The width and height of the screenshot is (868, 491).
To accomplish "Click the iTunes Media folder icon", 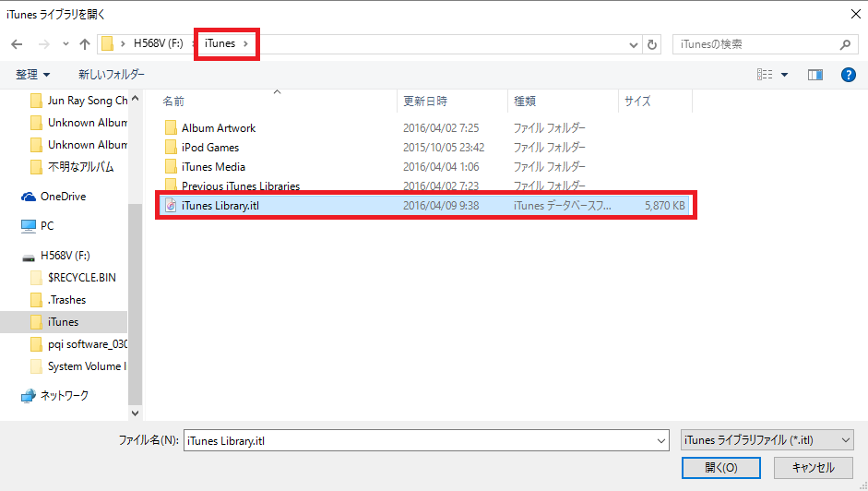I will click(x=171, y=167).
